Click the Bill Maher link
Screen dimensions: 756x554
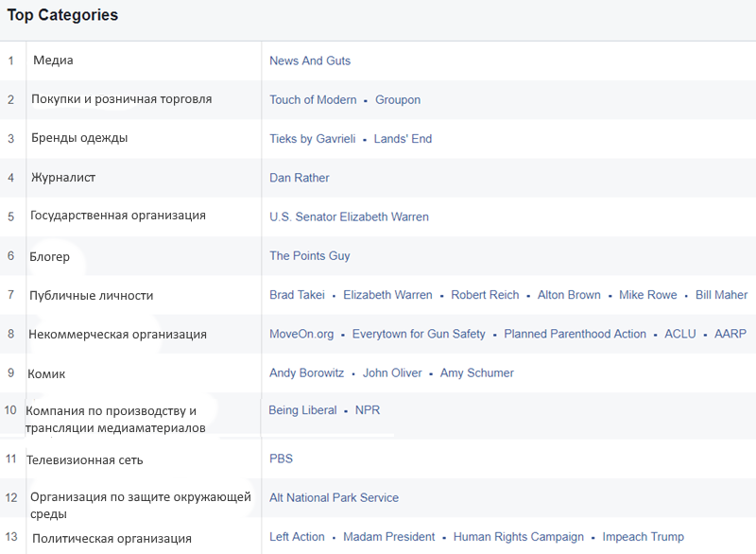point(721,295)
